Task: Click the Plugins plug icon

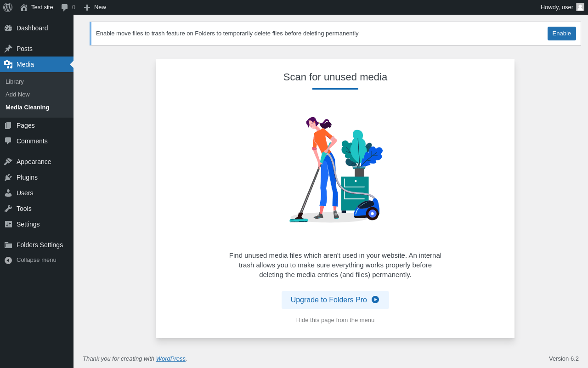Action: click(8, 177)
